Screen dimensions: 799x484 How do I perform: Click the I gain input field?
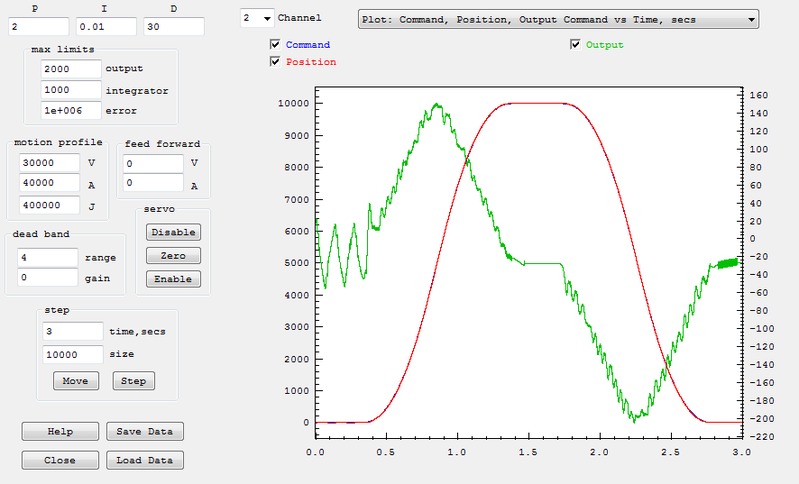106,27
